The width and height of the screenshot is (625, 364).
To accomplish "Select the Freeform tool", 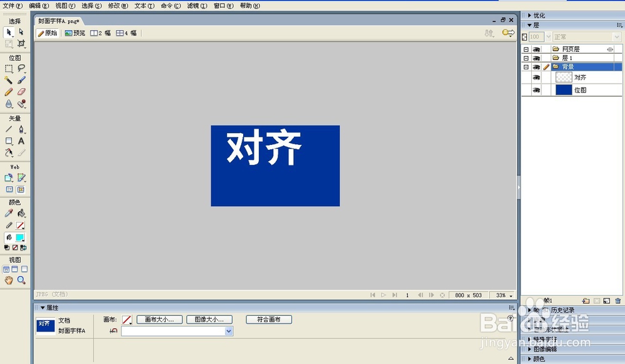I will (9, 152).
